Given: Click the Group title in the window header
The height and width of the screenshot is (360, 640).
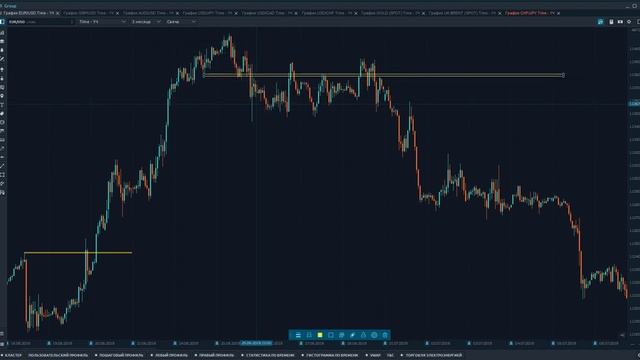Looking at the screenshot, I should [x=9, y=6].
